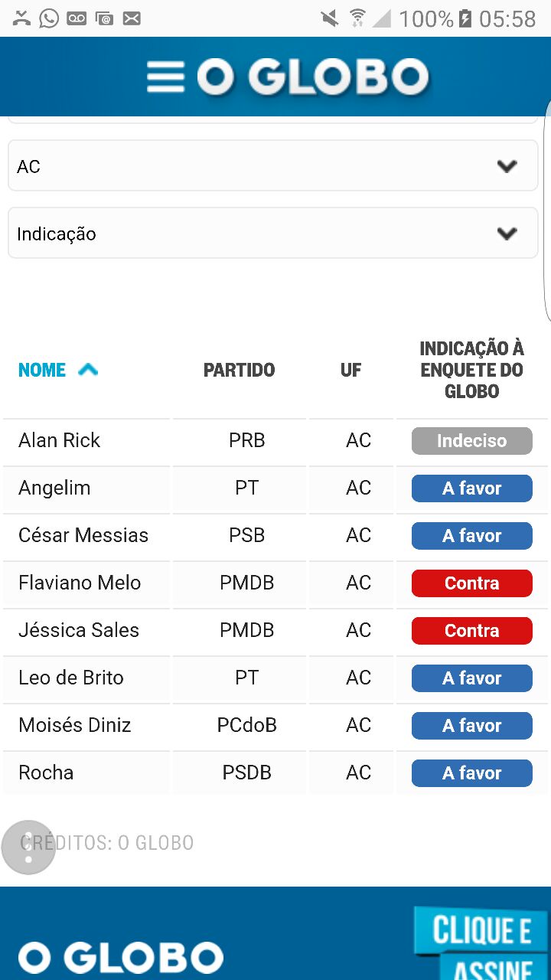Tap the O Globo footer logo
551x980 pixels.
pyautogui.click(x=121, y=958)
